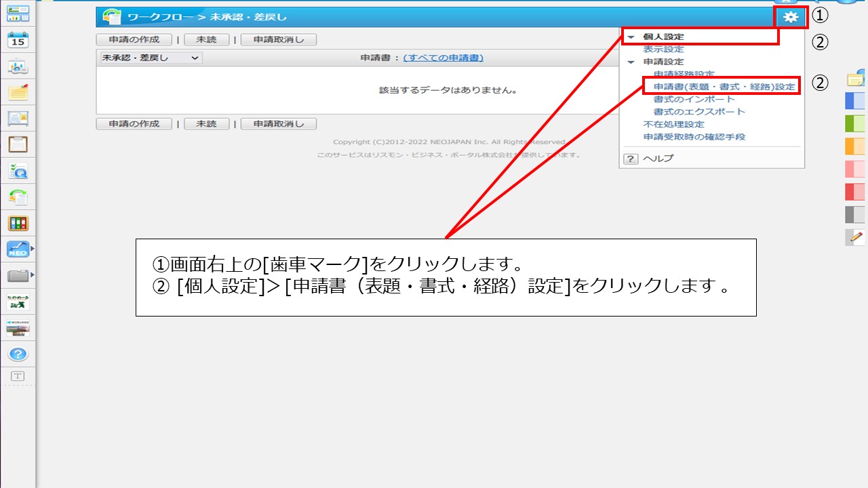Choose 書式のエクスポート
This screenshot has height=488, width=868.
pos(699,112)
